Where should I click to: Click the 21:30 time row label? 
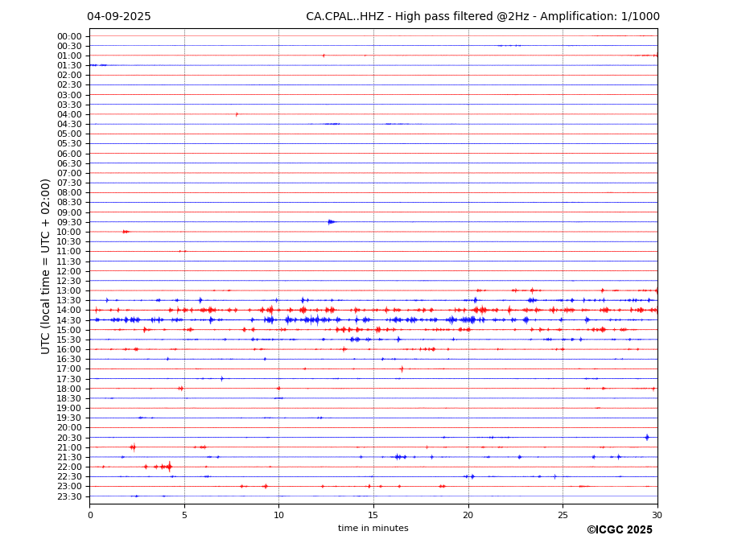point(69,457)
